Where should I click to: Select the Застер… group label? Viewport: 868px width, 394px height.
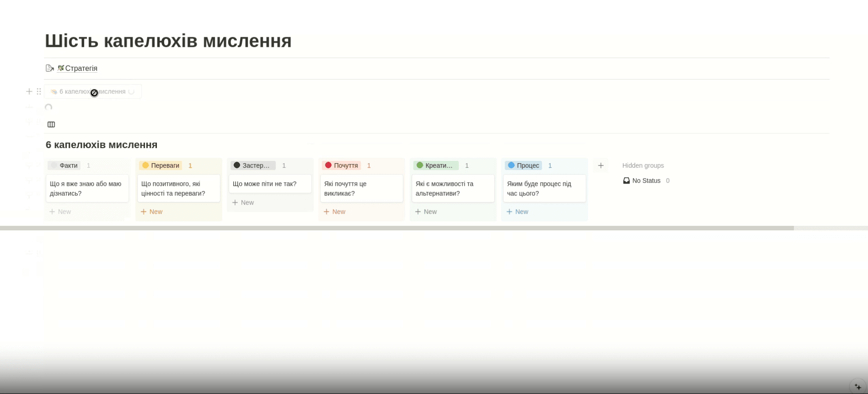pyautogui.click(x=253, y=165)
